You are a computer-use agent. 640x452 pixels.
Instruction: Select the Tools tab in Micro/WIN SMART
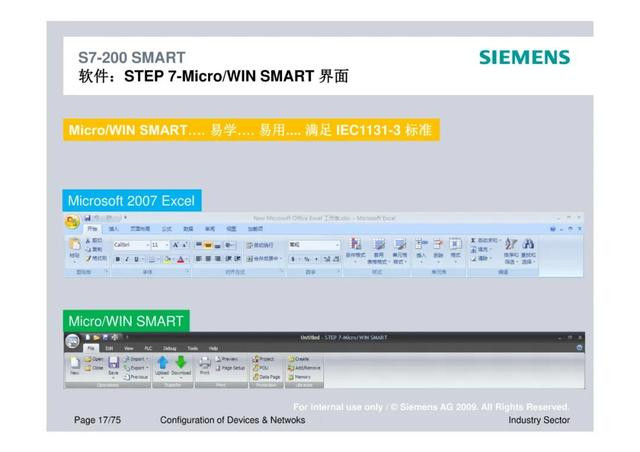click(x=192, y=348)
